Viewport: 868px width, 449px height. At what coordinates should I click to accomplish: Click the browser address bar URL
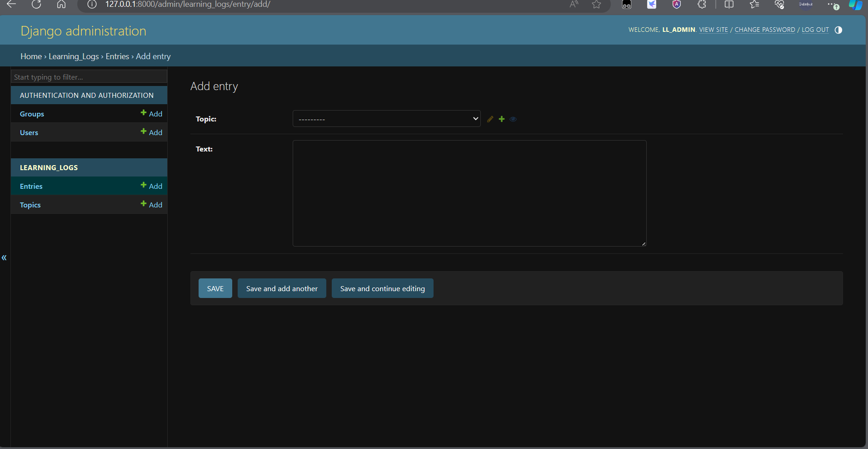[x=188, y=5]
